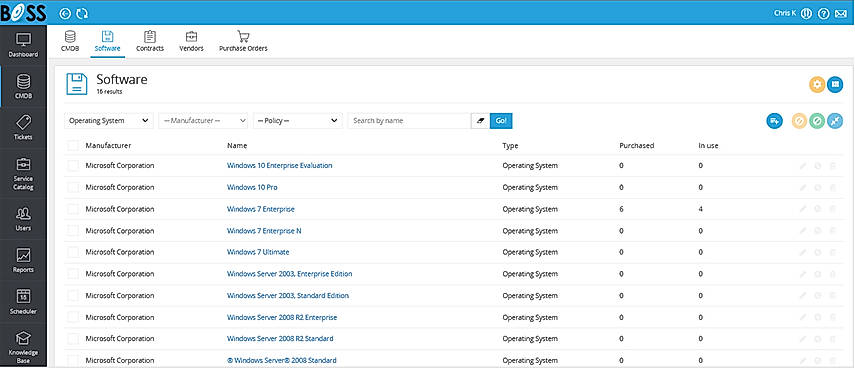The width and height of the screenshot is (855, 368).
Task: Switch to the CMDB top tab
Action: tap(70, 41)
